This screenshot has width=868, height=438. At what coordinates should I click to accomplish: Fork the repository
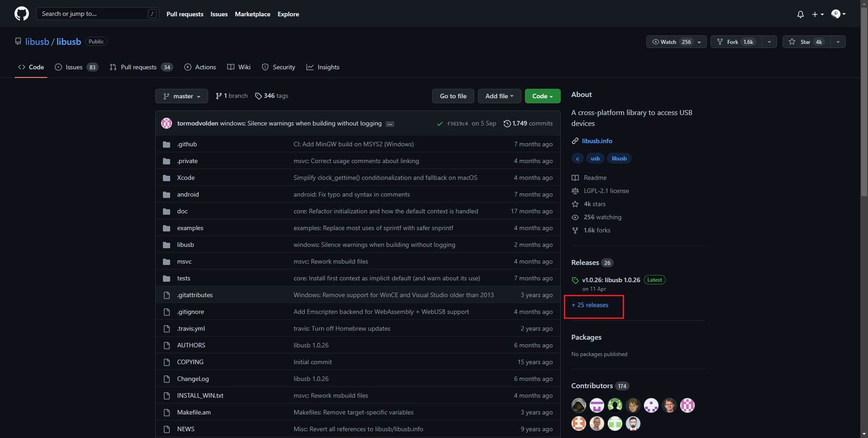click(736, 42)
